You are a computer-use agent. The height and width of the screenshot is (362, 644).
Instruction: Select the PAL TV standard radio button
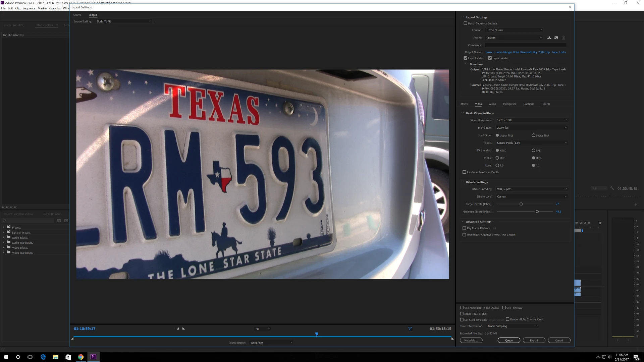point(533,150)
